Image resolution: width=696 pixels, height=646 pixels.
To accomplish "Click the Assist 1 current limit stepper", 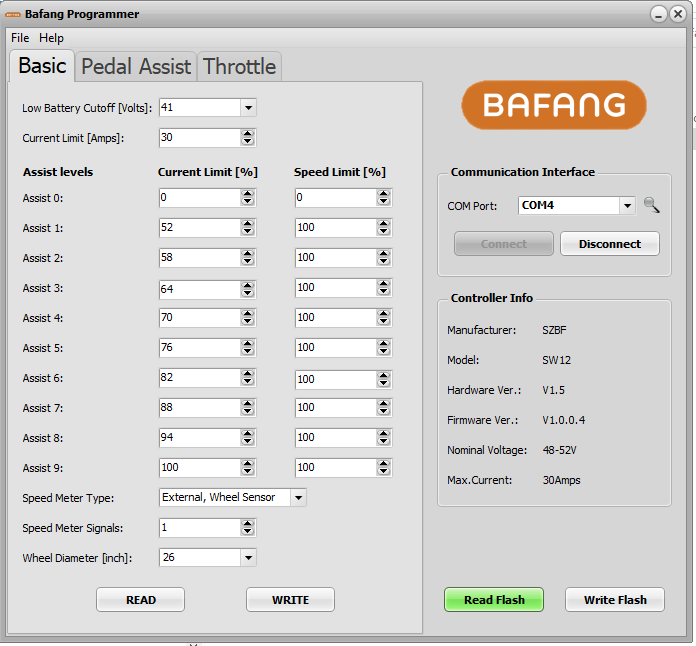I will coord(248,227).
